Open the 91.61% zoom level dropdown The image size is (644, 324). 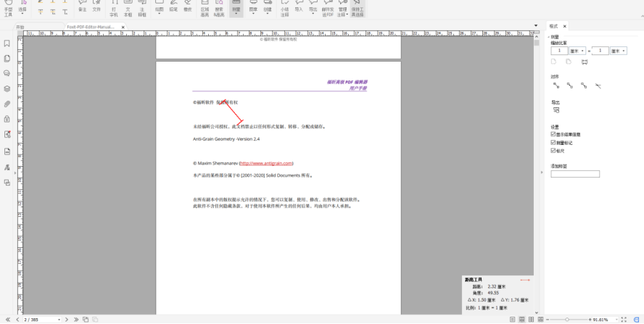(x=616, y=320)
